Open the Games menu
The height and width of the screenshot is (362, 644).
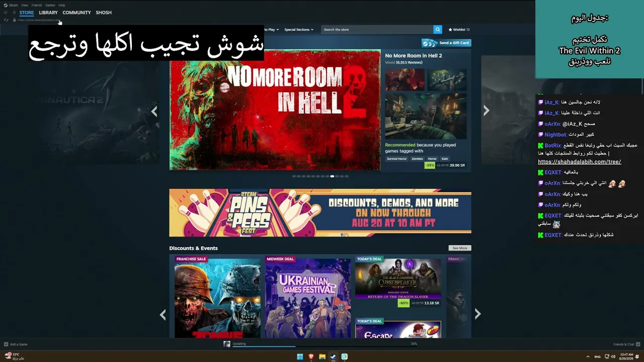click(x=50, y=5)
